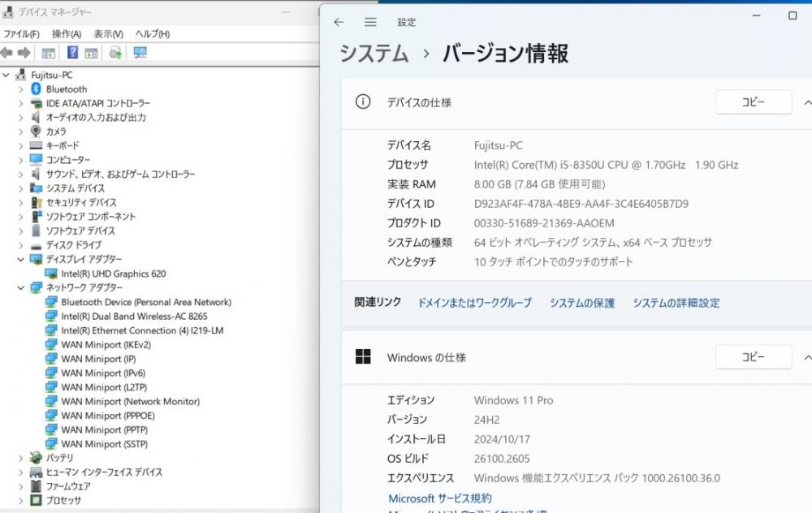The image size is (812, 513).
Task: Click the keyboard device icon
Action: [36, 145]
